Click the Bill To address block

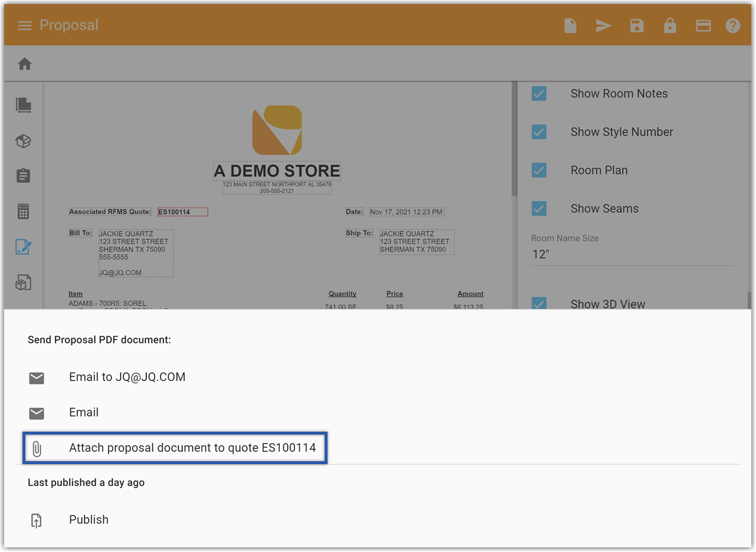[x=136, y=253]
